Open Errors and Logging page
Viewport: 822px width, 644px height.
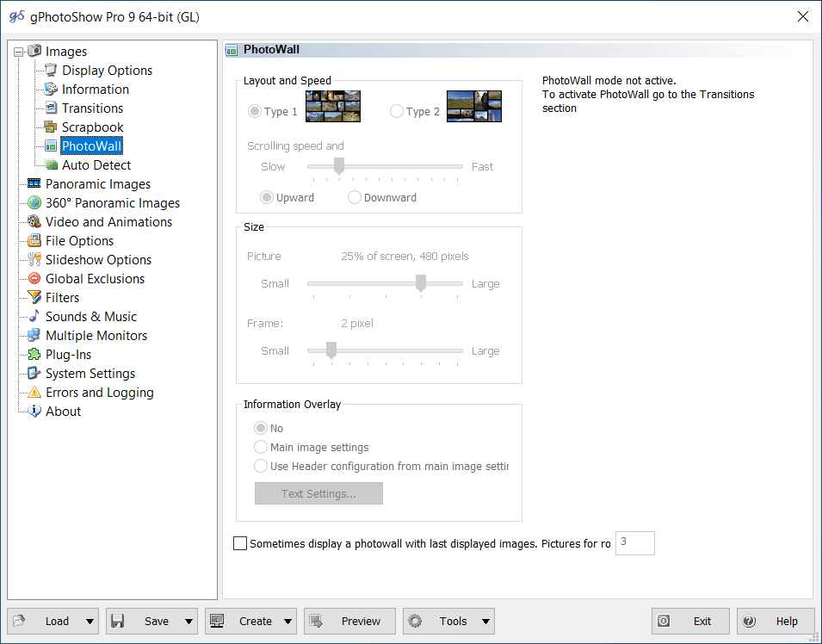[99, 393]
